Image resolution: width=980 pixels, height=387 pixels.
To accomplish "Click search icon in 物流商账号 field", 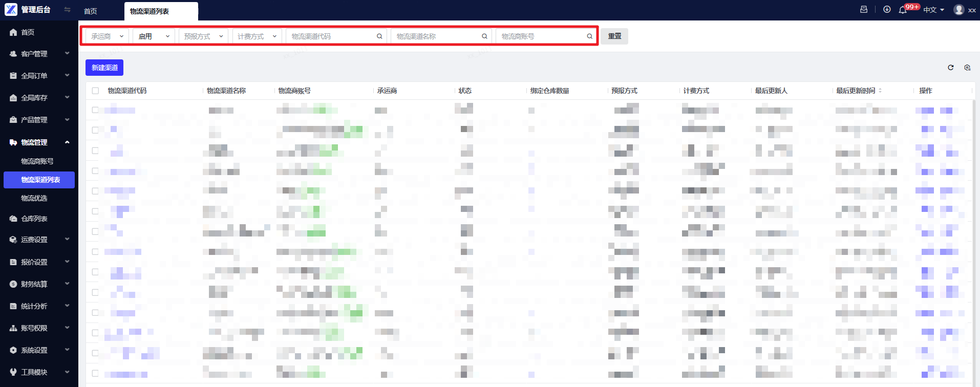I will pos(589,36).
